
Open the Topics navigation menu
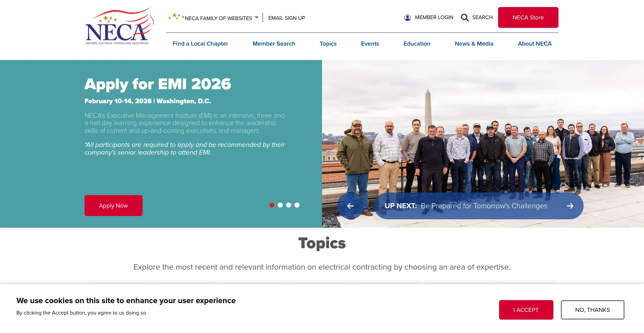point(328,44)
